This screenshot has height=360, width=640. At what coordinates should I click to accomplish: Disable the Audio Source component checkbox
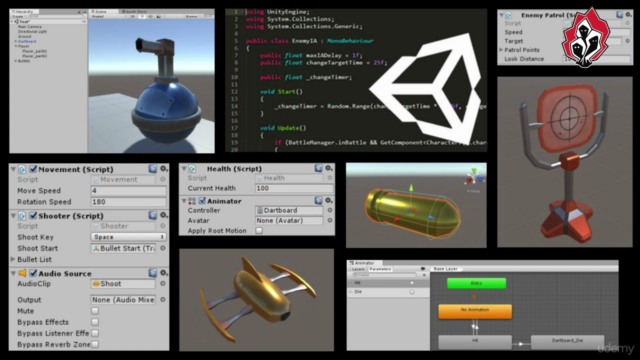point(33,273)
